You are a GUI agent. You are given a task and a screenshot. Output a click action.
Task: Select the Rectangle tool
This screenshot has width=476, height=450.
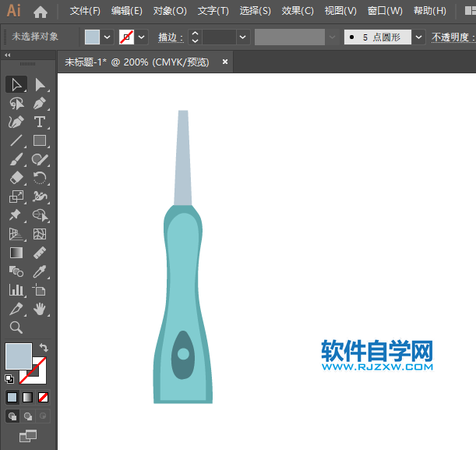click(x=40, y=140)
